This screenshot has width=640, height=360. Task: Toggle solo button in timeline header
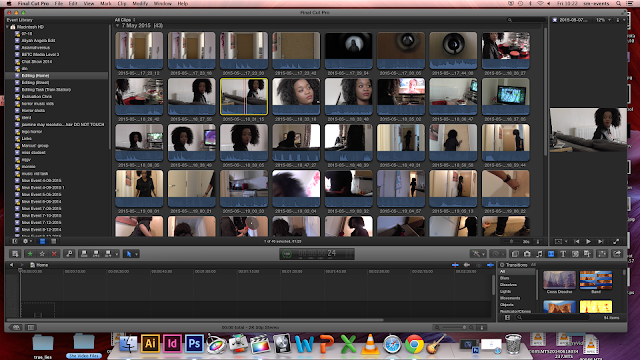coord(478,265)
